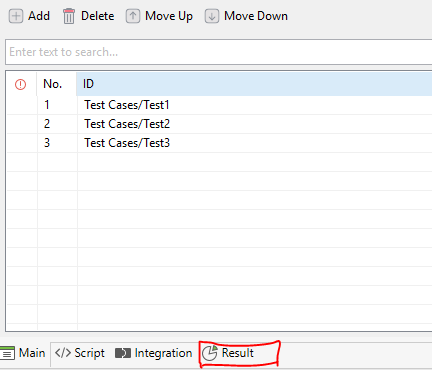
Task: Open the Script tab
Action: point(80,353)
